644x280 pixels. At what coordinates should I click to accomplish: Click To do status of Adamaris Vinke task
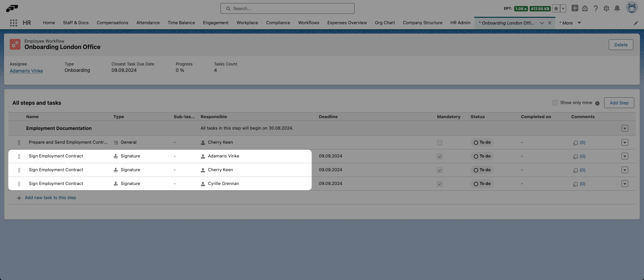click(482, 156)
